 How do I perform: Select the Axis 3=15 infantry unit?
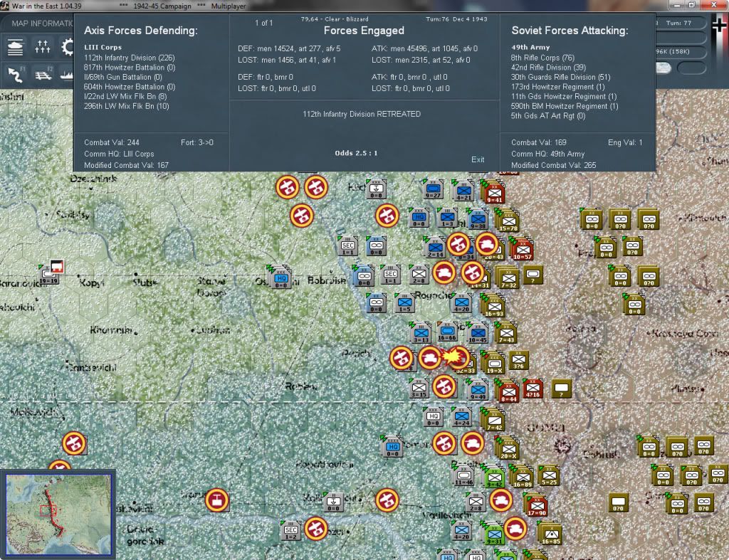(419, 388)
